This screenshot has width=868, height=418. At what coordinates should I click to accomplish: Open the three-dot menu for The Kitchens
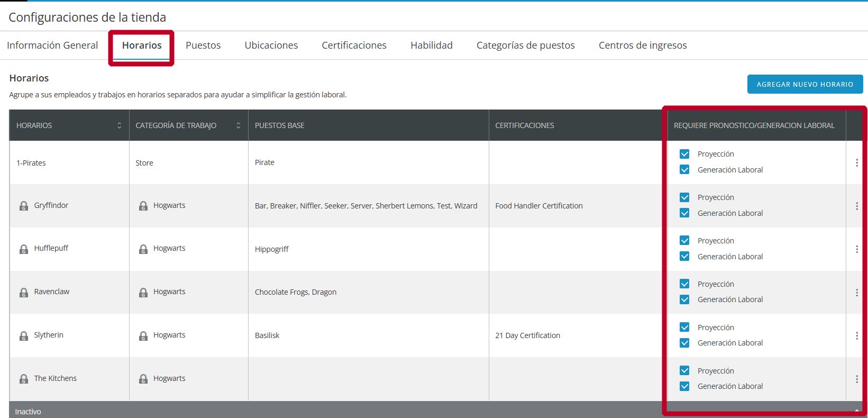[x=856, y=379]
